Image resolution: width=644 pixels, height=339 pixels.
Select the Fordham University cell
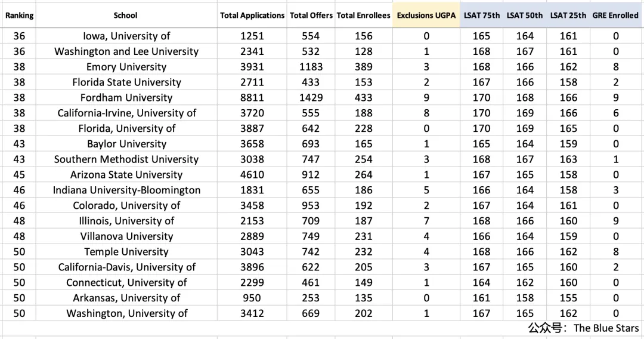(x=126, y=98)
